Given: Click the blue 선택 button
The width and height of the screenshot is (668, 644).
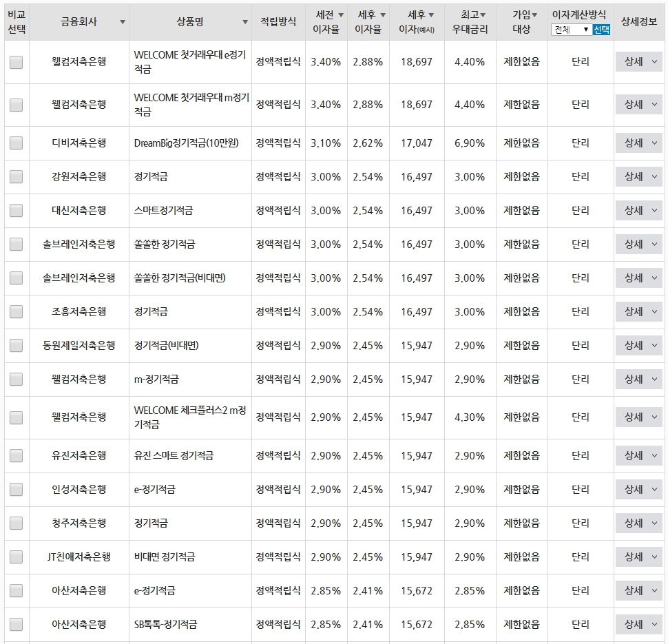Looking at the screenshot, I should click(601, 30).
